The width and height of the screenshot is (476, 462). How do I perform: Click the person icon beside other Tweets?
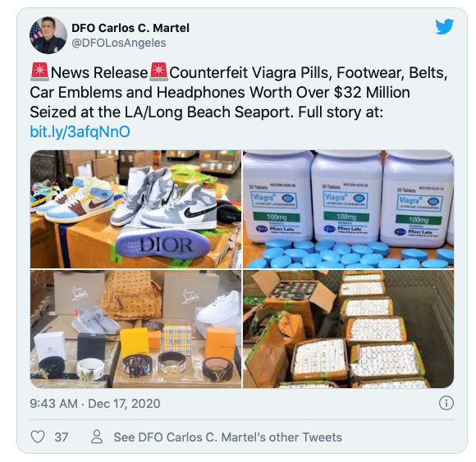pos(97,437)
